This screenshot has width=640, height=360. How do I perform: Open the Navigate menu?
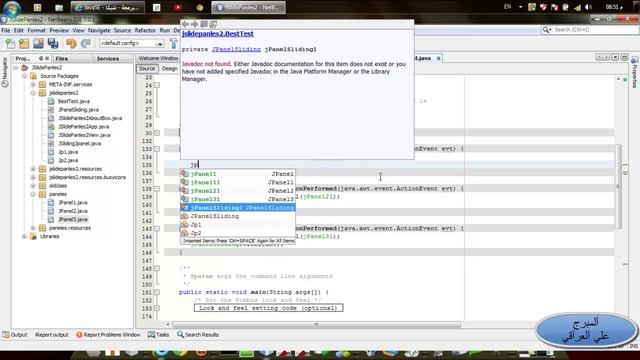click(99, 30)
